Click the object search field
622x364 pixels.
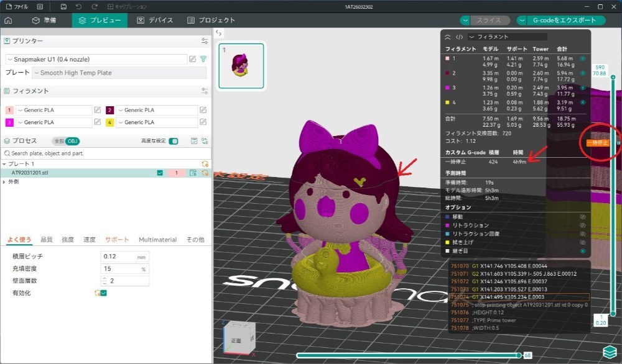click(106, 153)
